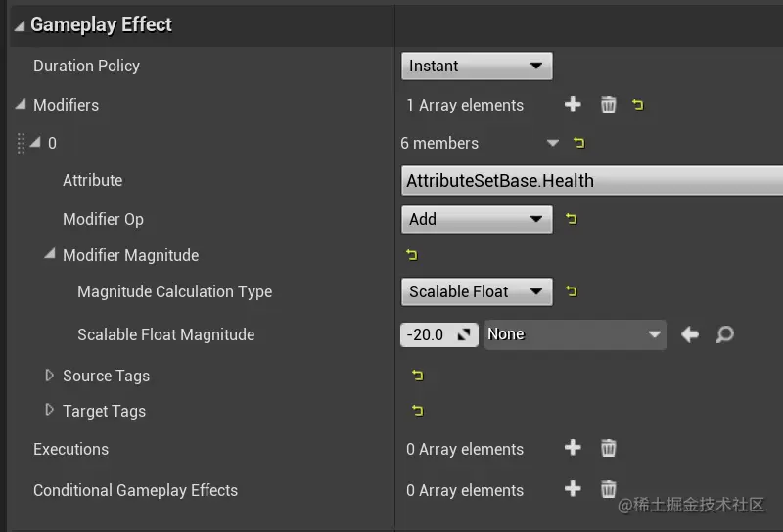Open the Modifier Op Add dropdown

tap(477, 219)
